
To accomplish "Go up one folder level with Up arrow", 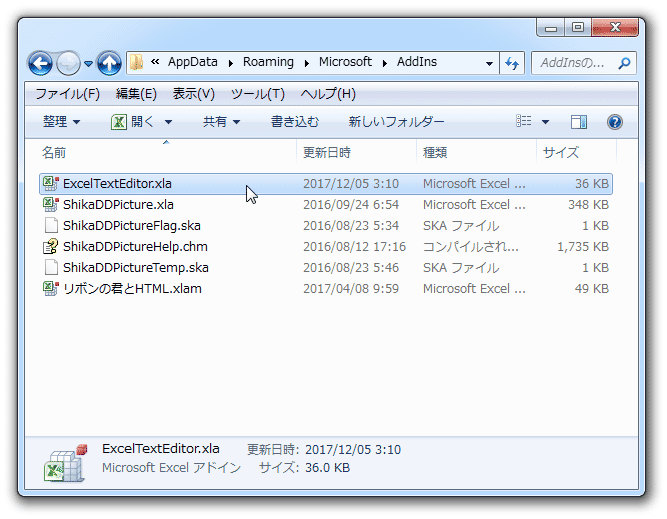I will pyautogui.click(x=109, y=63).
